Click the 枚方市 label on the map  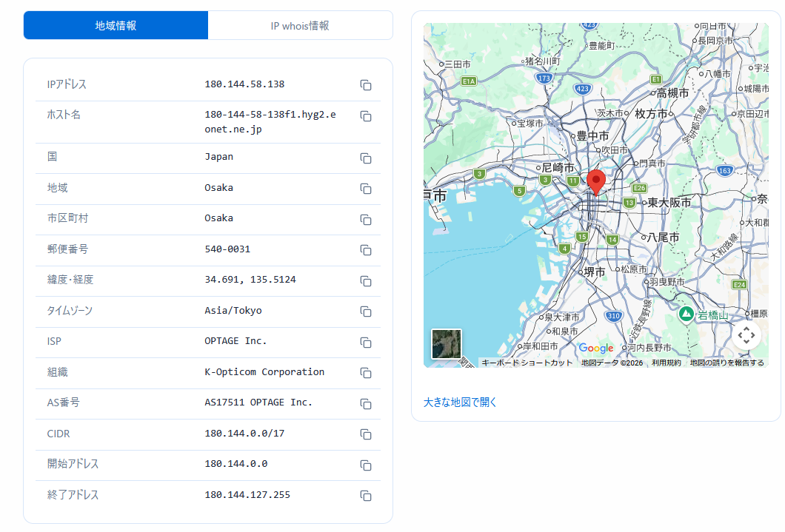tap(652, 114)
